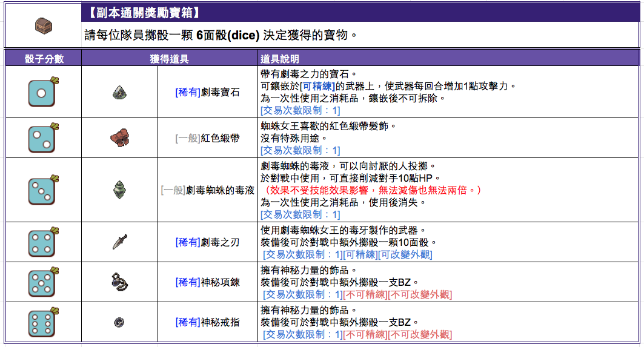Click the red ribbon item icon

pos(119,137)
